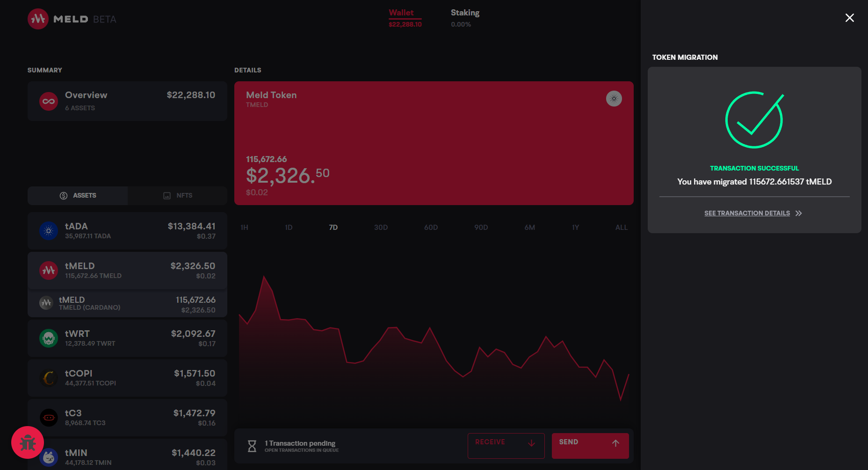Select the NFTs tab
This screenshot has height=470, width=868.
(x=178, y=196)
